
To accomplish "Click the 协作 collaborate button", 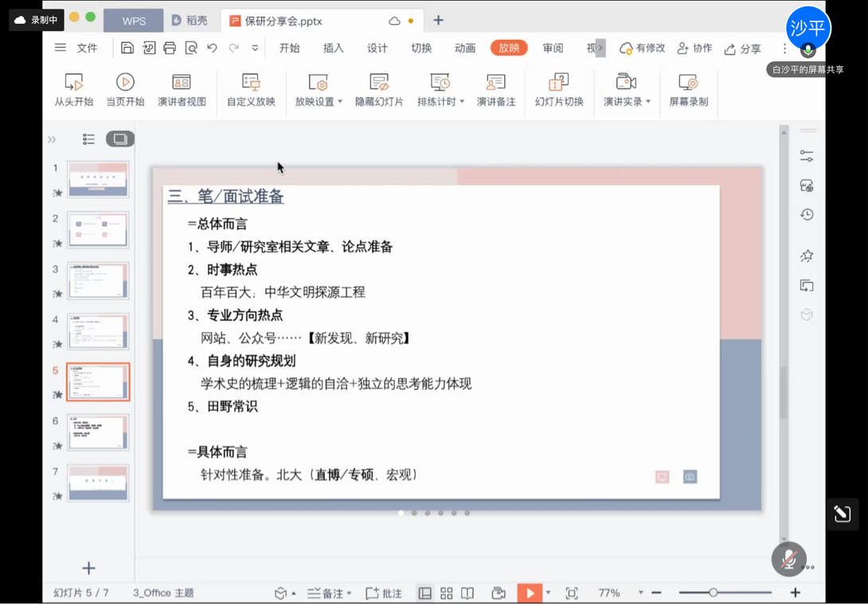I will (x=694, y=48).
